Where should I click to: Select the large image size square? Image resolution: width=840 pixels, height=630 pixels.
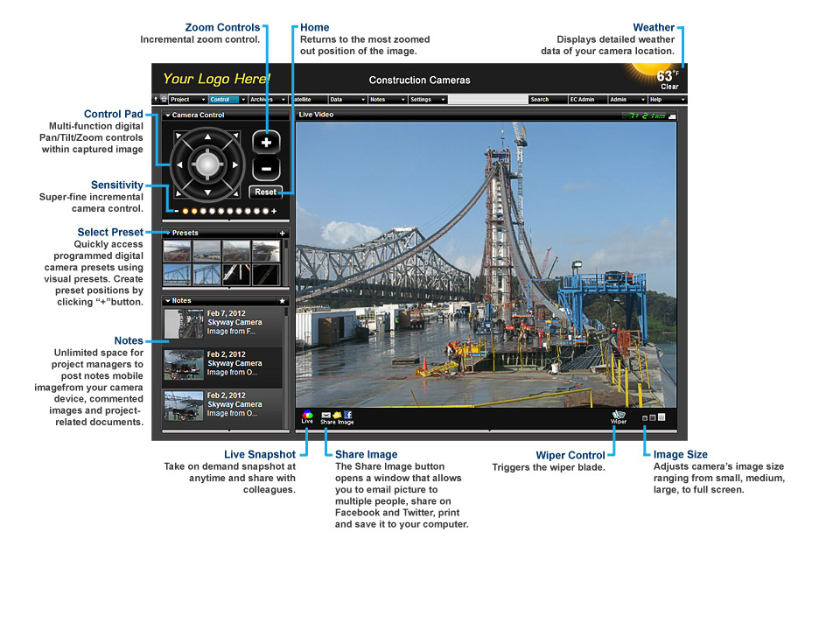tap(661, 417)
